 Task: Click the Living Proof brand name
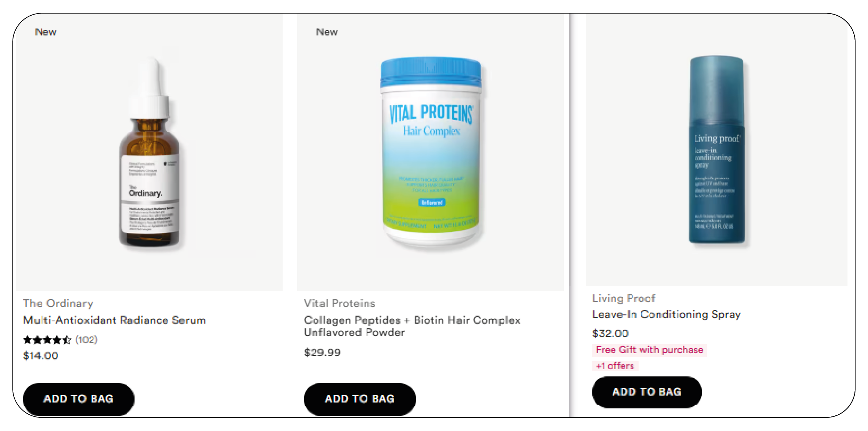click(624, 298)
